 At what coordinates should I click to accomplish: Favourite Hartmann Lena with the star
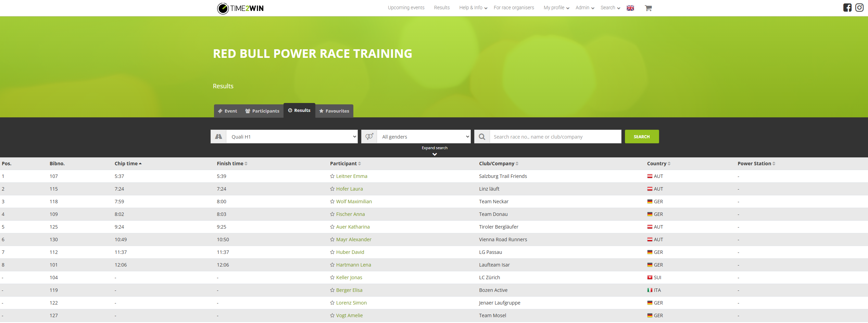point(332,265)
